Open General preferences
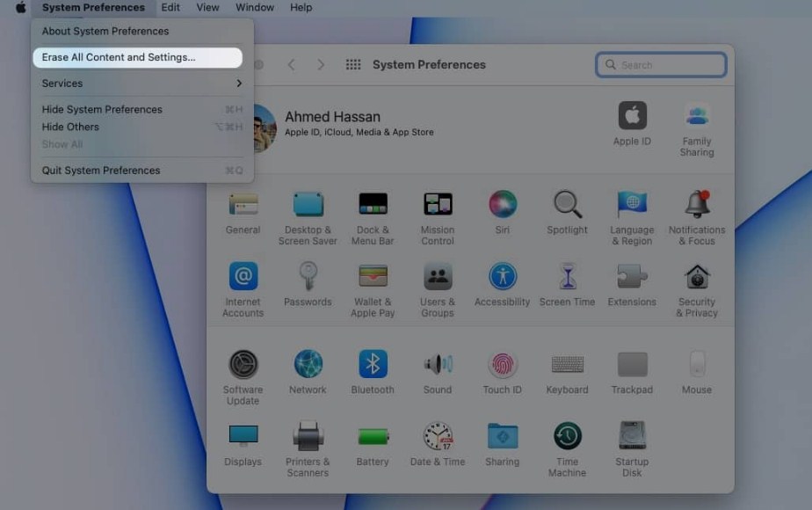This screenshot has width=812, height=510. coord(243,213)
